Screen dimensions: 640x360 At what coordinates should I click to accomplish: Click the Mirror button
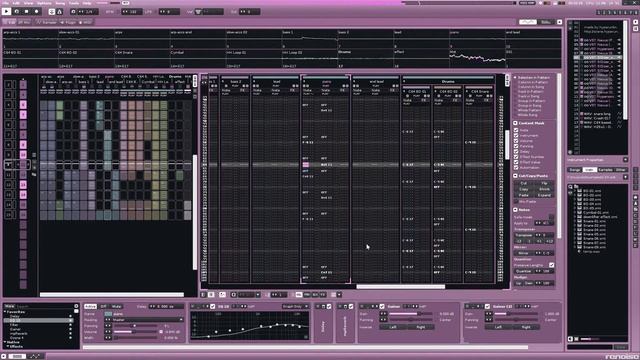pyautogui.click(x=524, y=253)
